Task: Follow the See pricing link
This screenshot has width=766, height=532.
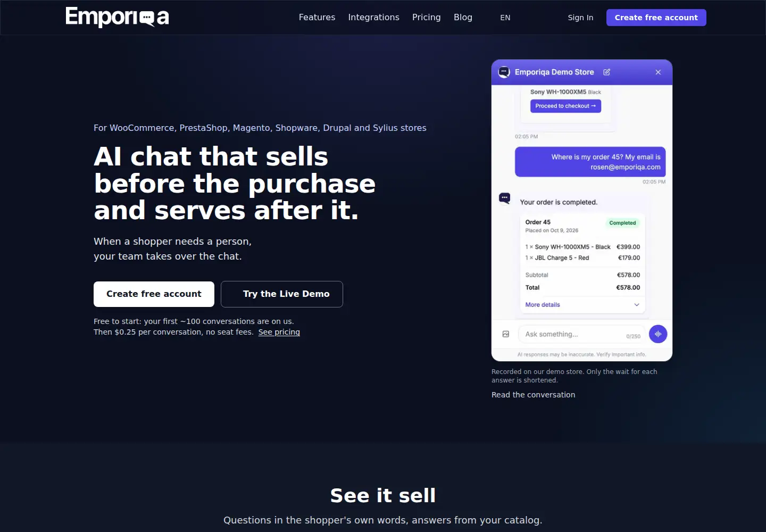Action: point(279,332)
